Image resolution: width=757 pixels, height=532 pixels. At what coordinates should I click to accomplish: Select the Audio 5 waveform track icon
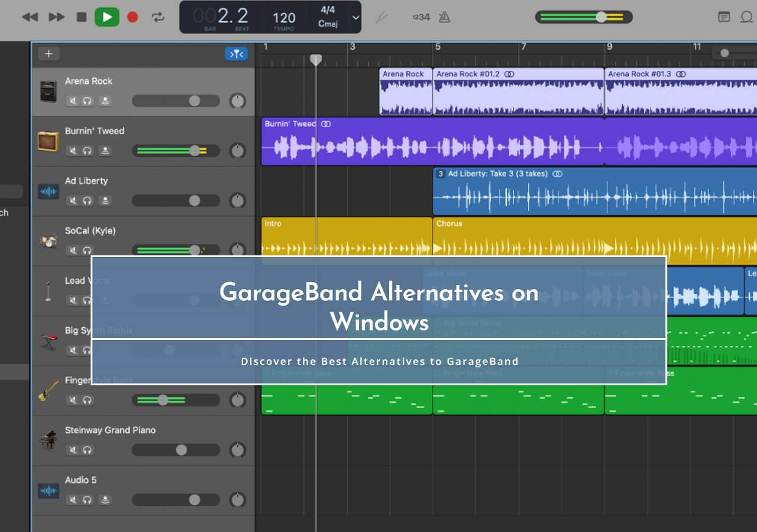[48, 490]
